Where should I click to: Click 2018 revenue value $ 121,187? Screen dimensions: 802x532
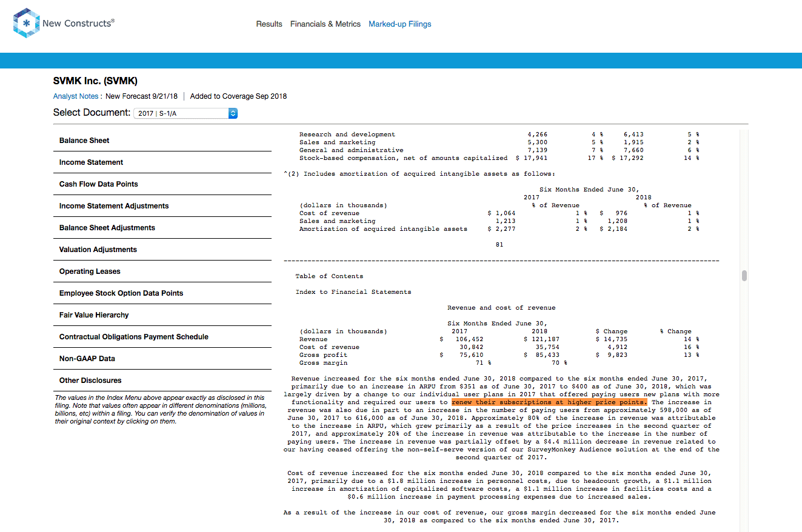(x=541, y=339)
